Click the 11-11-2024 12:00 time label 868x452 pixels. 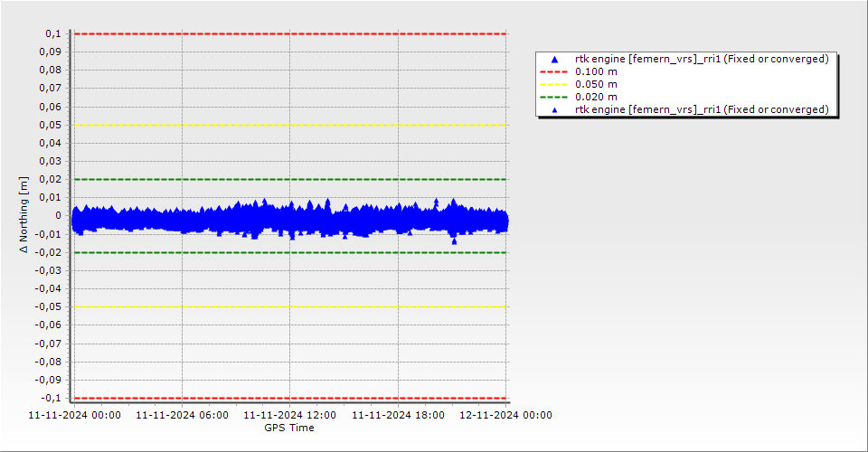point(289,416)
